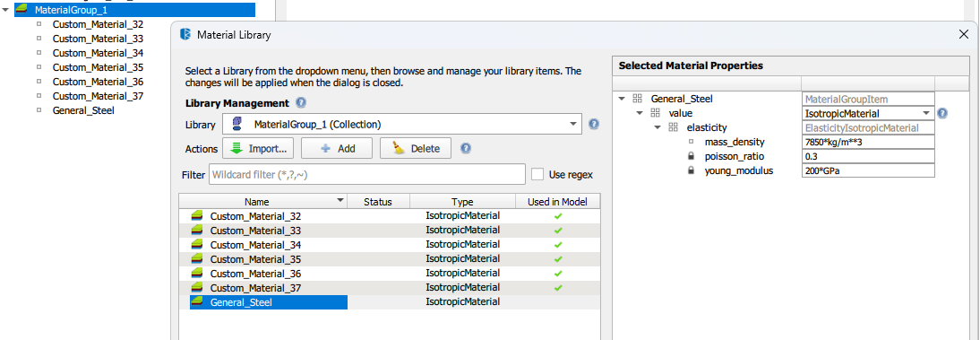
Task: Click the Custom_Material_36 material icon in list
Action: pos(197,274)
